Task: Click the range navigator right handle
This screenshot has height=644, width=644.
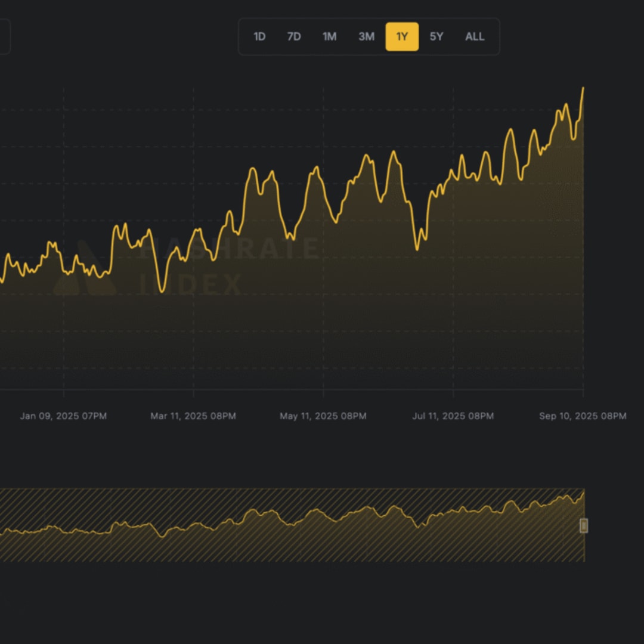Action: (x=584, y=526)
